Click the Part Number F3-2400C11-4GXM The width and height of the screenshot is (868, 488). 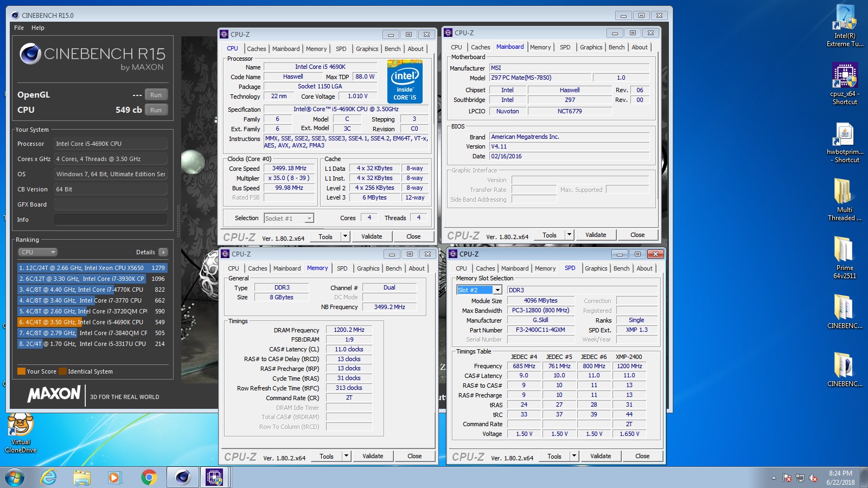click(540, 330)
